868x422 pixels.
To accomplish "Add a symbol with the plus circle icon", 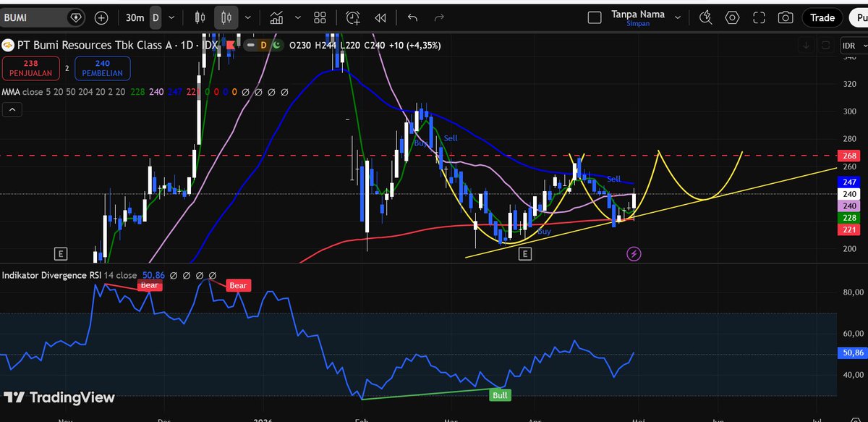I will click(x=101, y=17).
